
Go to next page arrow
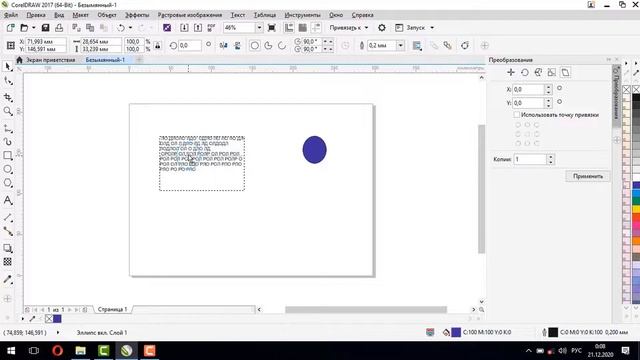70,310
